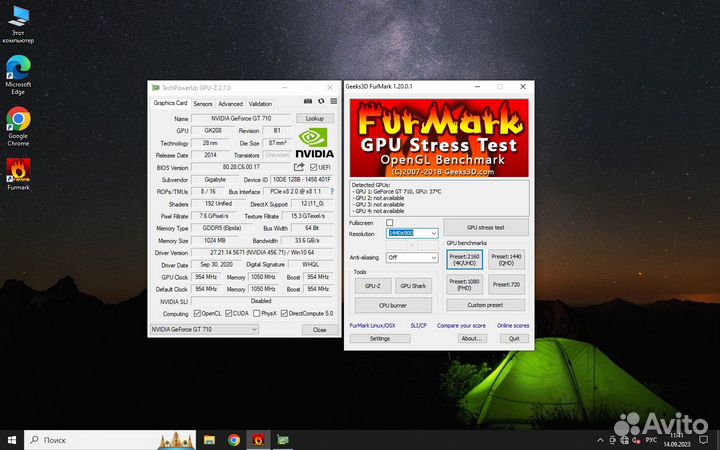Run Preset:1080 (FHD) benchmark
This screenshot has height=450, width=720.
click(464, 285)
